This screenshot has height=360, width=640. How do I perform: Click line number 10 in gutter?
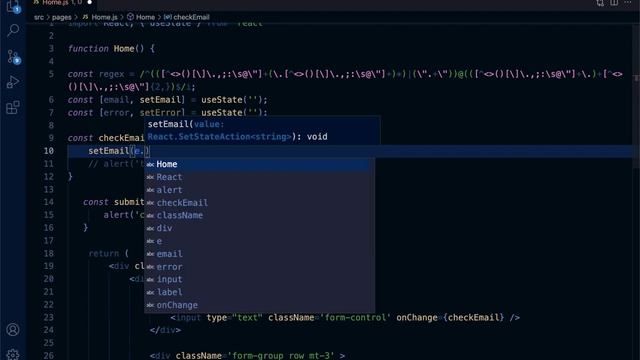click(49, 151)
